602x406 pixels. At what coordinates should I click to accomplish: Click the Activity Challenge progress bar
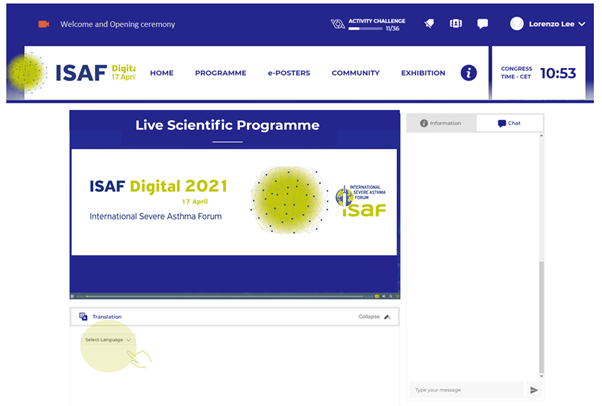click(365, 29)
